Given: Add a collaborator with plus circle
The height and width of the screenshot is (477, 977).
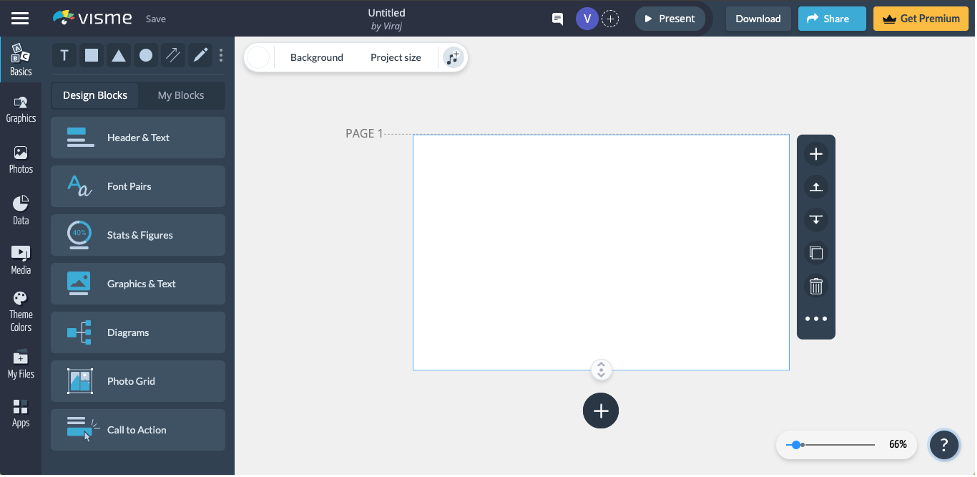Looking at the screenshot, I should click(x=610, y=19).
